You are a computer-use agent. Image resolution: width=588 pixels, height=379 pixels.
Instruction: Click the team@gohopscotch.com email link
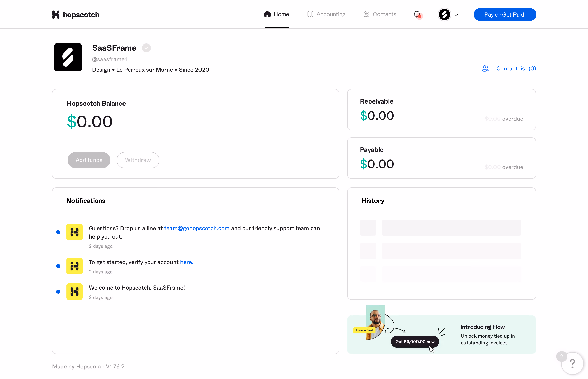(x=197, y=228)
